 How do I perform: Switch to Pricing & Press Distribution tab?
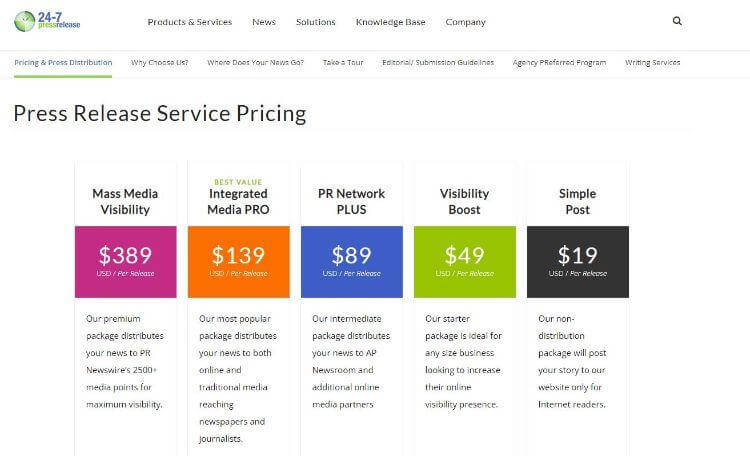(x=63, y=62)
